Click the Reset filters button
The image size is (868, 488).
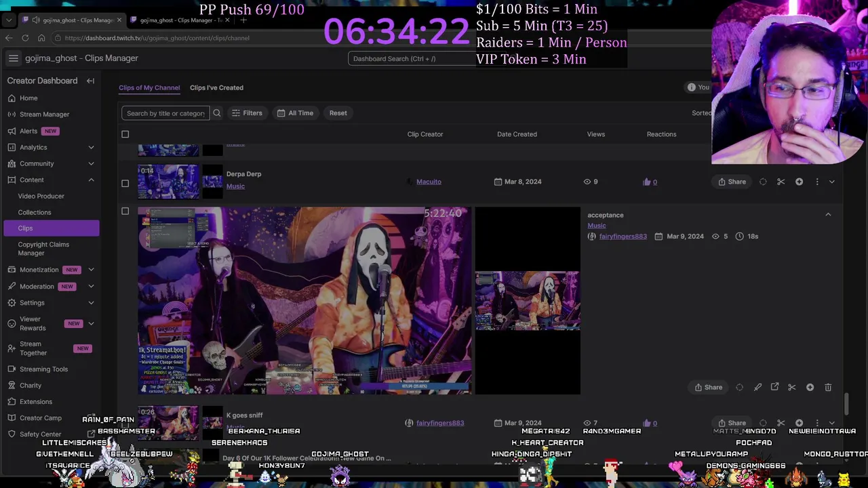point(338,113)
